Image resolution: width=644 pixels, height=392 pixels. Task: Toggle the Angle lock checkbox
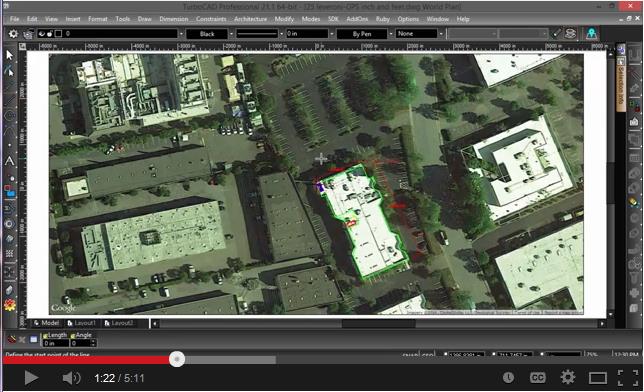point(73,335)
